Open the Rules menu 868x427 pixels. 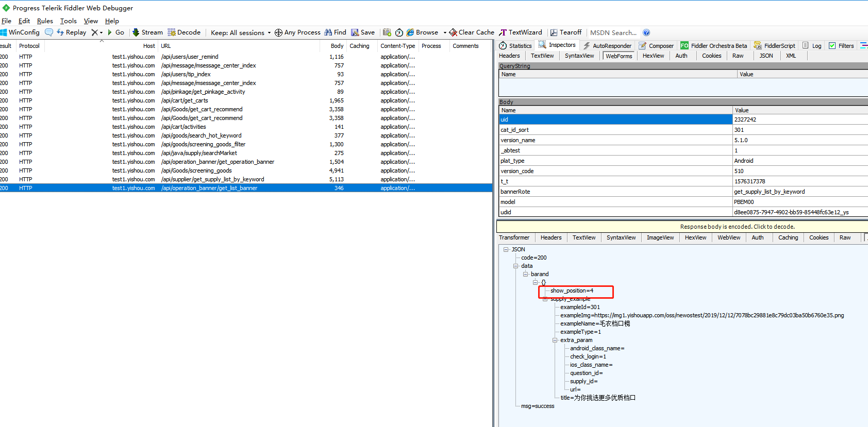click(45, 21)
